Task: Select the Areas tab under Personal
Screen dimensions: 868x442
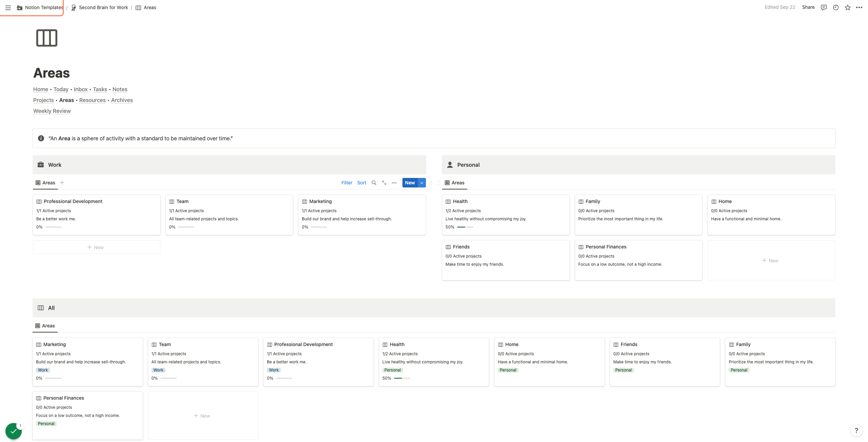Action: (455, 183)
